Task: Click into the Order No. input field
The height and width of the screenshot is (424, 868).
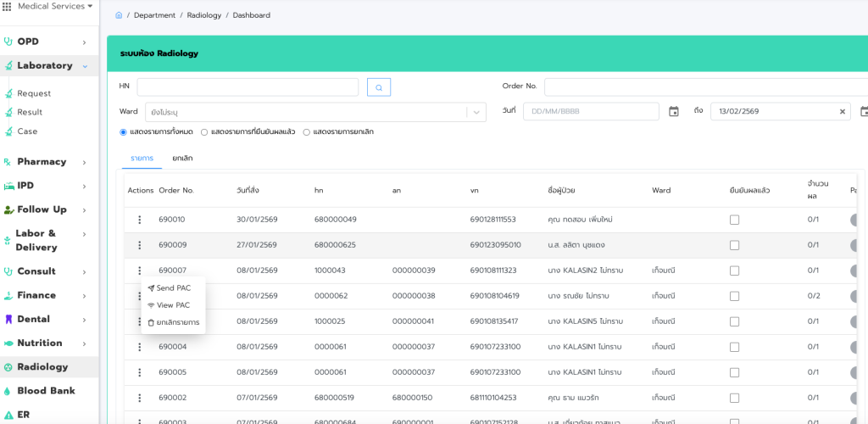Action: (x=704, y=86)
